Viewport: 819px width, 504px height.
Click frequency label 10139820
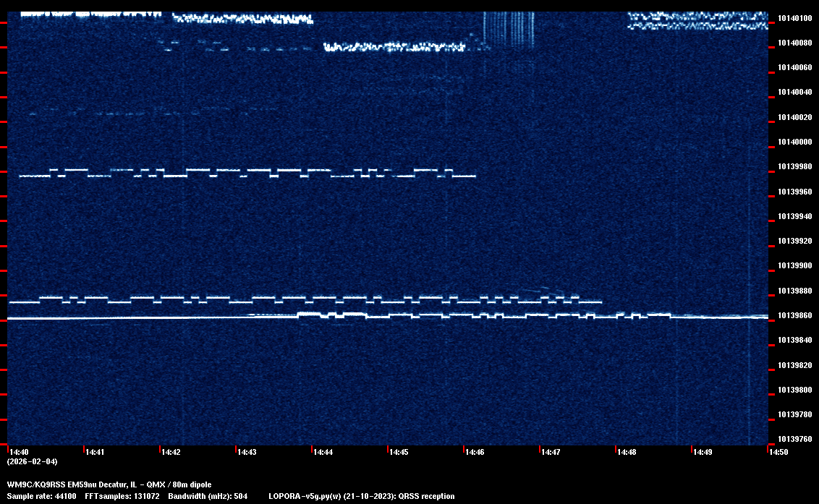795,366
